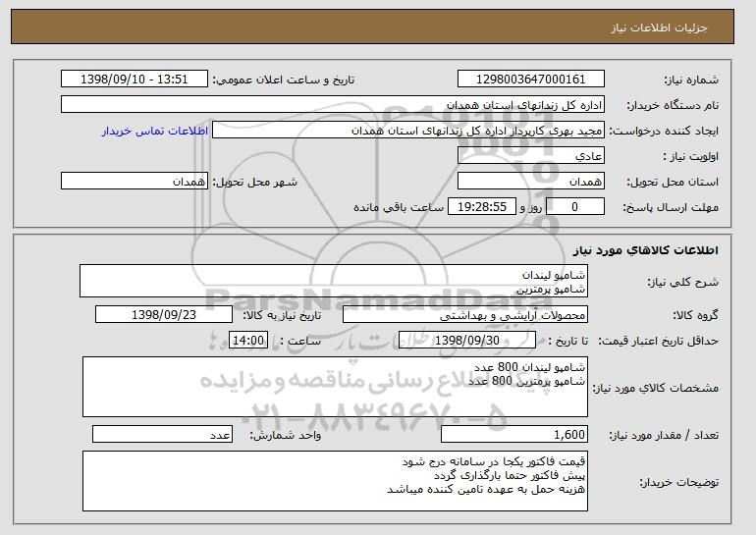Select the شماره نیاز field 1298003647000161

(x=531, y=80)
